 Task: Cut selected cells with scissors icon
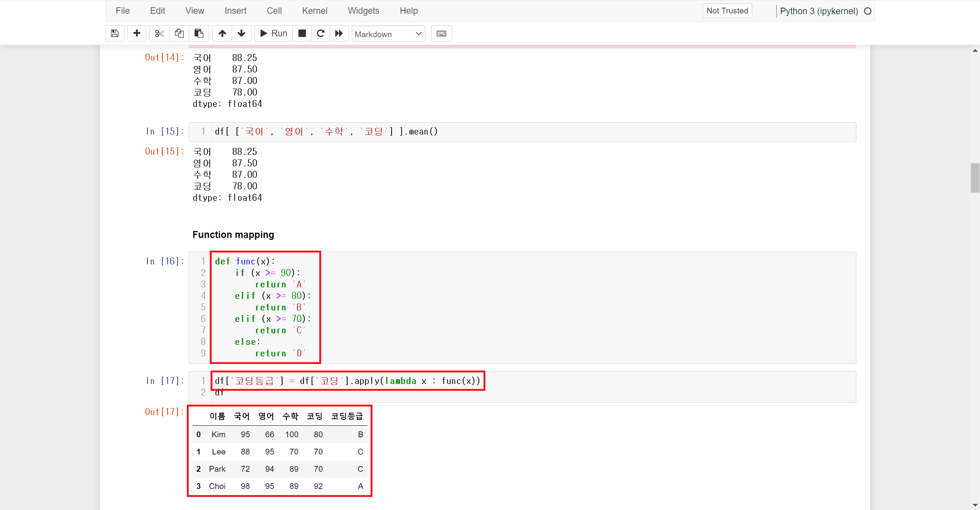tap(159, 33)
